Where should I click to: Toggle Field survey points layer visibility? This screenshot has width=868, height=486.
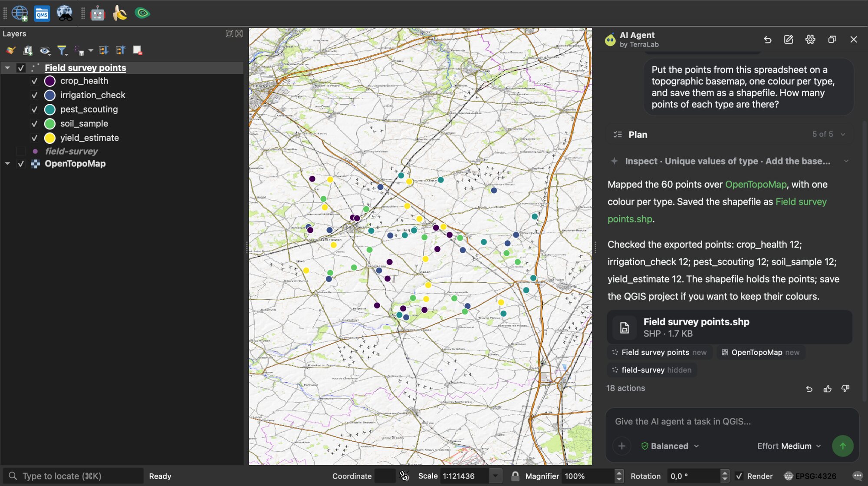point(21,68)
